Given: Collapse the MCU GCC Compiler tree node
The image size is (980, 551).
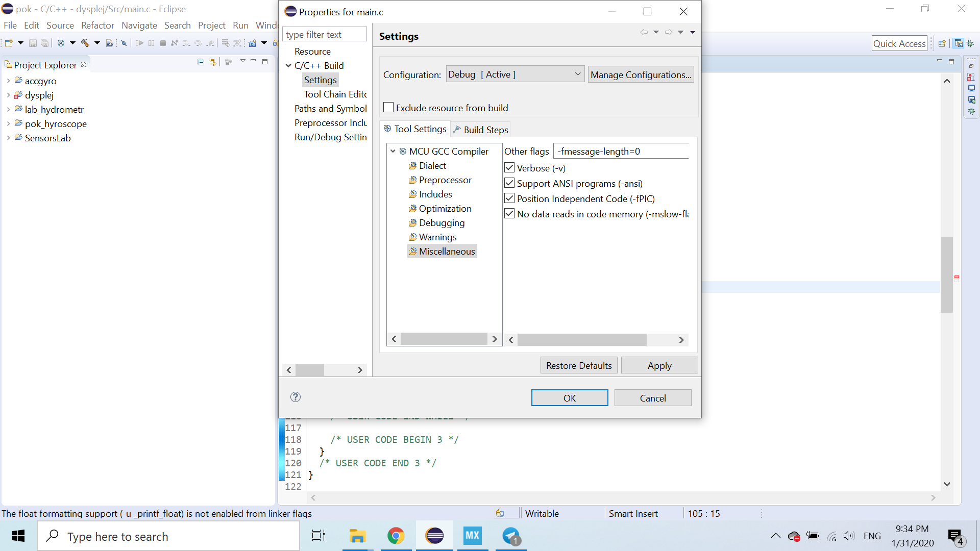Looking at the screenshot, I should tap(393, 152).
